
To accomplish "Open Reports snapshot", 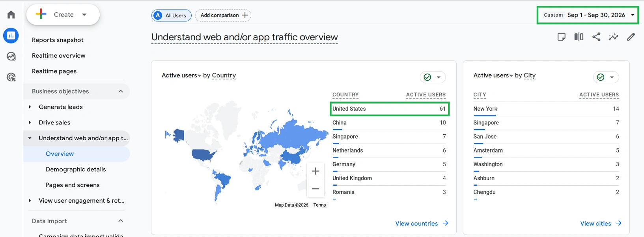I will click(x=58, y=40).
